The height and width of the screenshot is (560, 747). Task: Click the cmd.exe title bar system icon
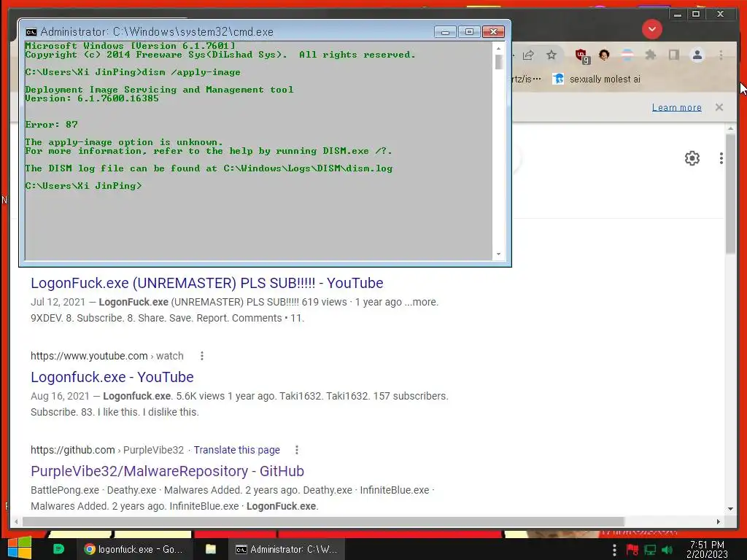pyautogui.click(x=31, y=32)
